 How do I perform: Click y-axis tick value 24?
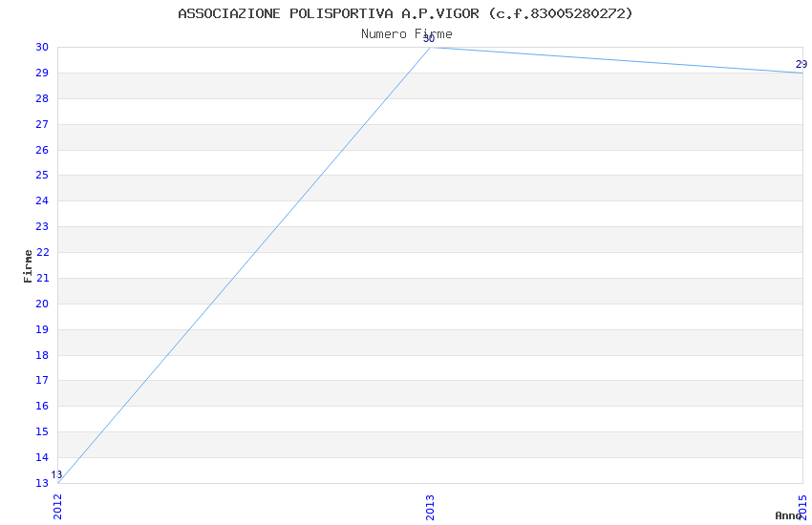42,200
